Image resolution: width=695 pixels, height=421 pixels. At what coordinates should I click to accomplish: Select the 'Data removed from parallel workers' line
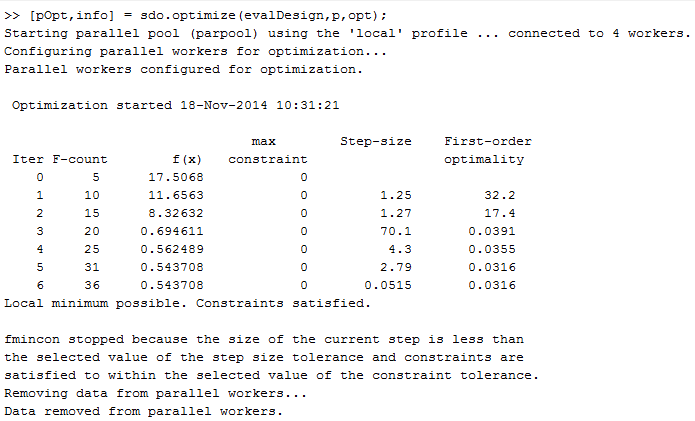(143, 411)
